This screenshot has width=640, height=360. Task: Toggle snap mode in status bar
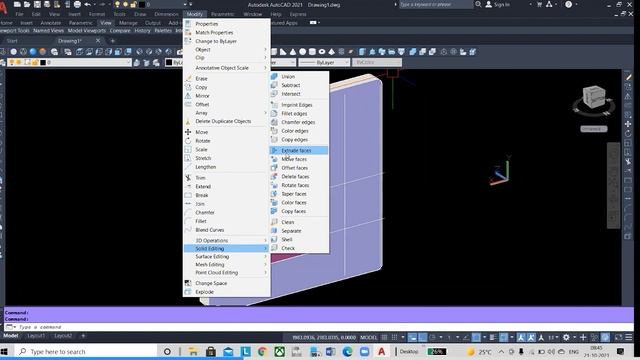click(394, 337)
